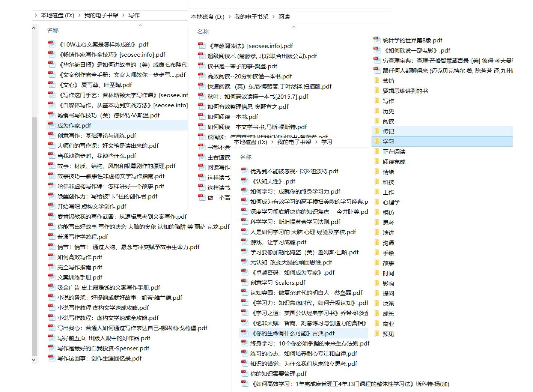The width and height of the screenshot is (533, 392).
Task: Sort by 名称 column in 写作 window
Action: (53, 30)
